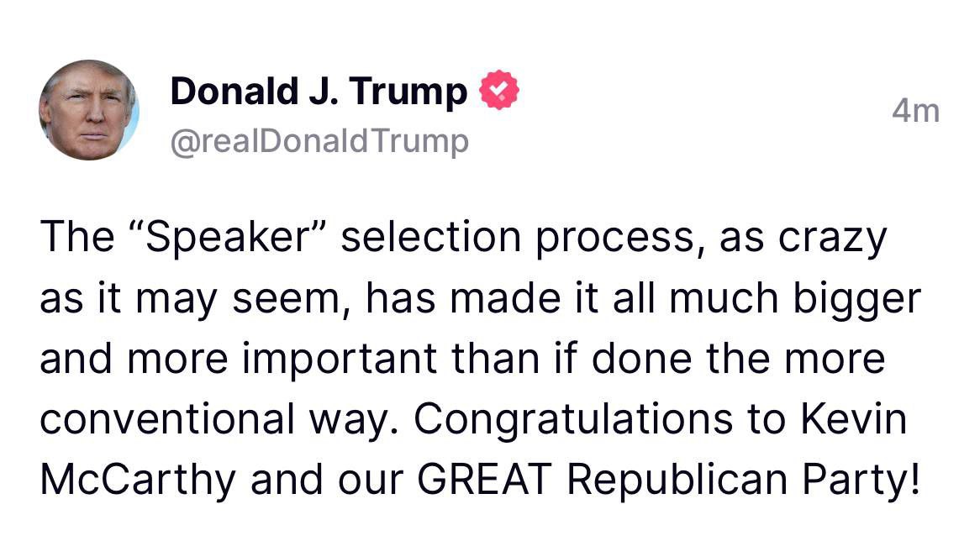Open the profile avatar photo
Image resolution: width=980 pixels, height=541 pixels.
tap(88, 109)
